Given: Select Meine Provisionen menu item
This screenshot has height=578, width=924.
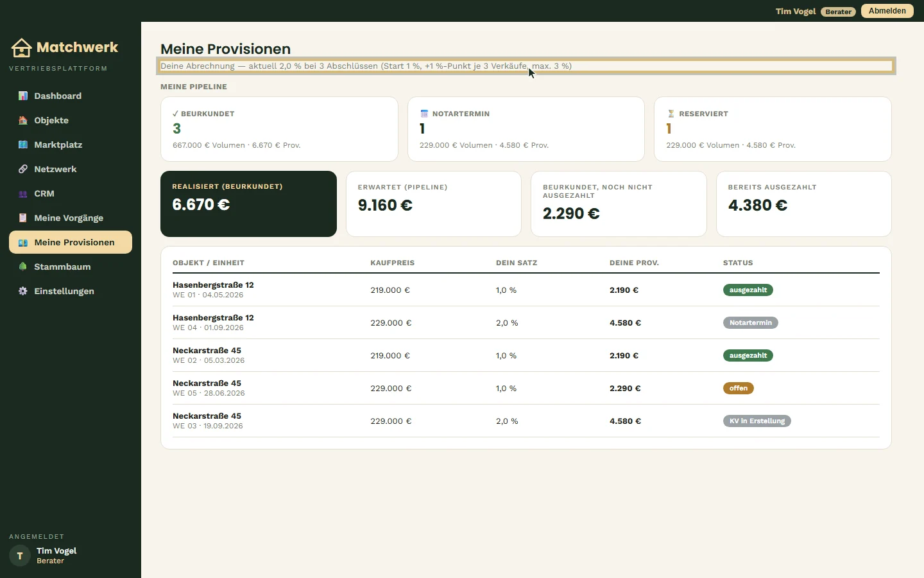Looking at the screenshot, I should 71,242.
